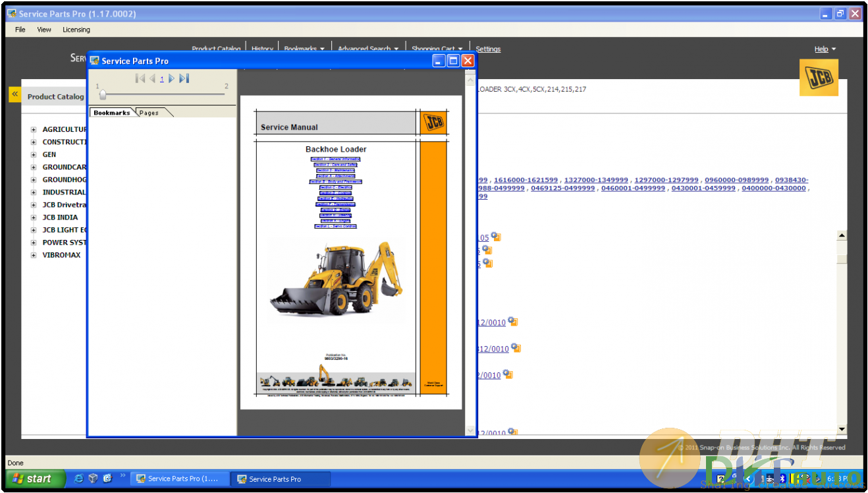Click JCB logo on manual cover page
The image size is (868, 493).
[x=434, y=123]
